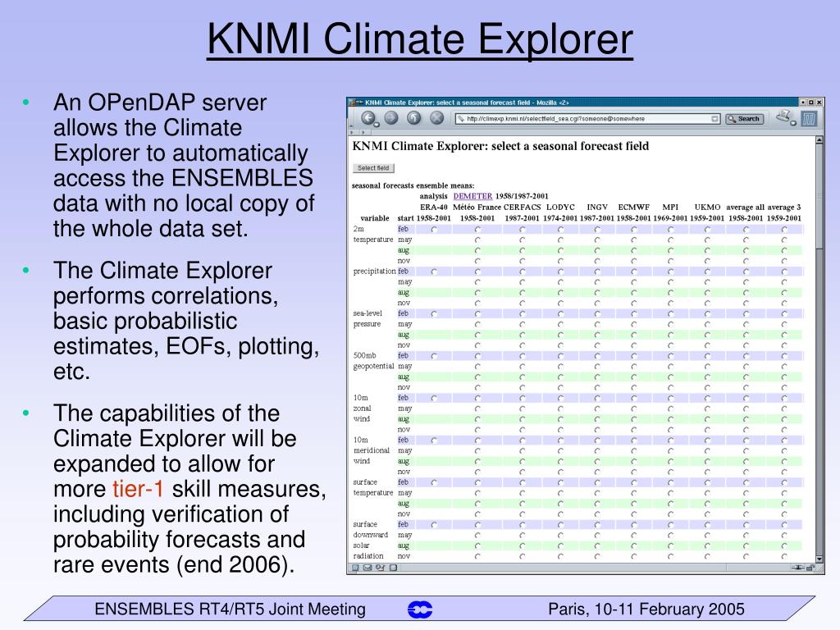Select MPI radio for sea-level pressure may
The height and width of the screenshot is (630, 840).
tap(671, 325)
